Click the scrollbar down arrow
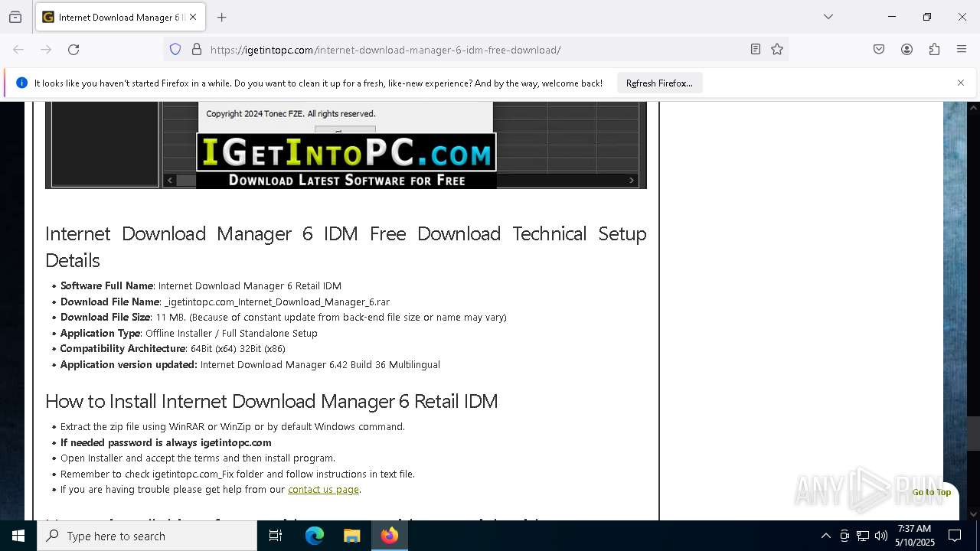The image size is (980, 551). (x=973, y=514)
